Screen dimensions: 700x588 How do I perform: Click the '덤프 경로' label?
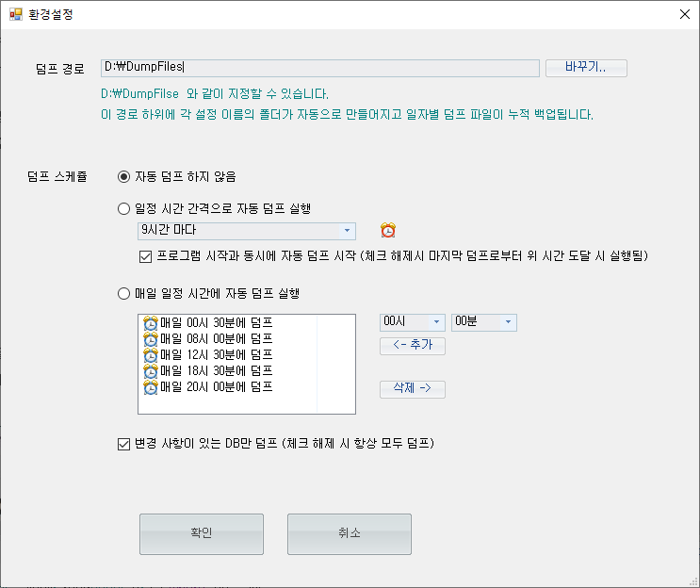[x=60, y=69]
